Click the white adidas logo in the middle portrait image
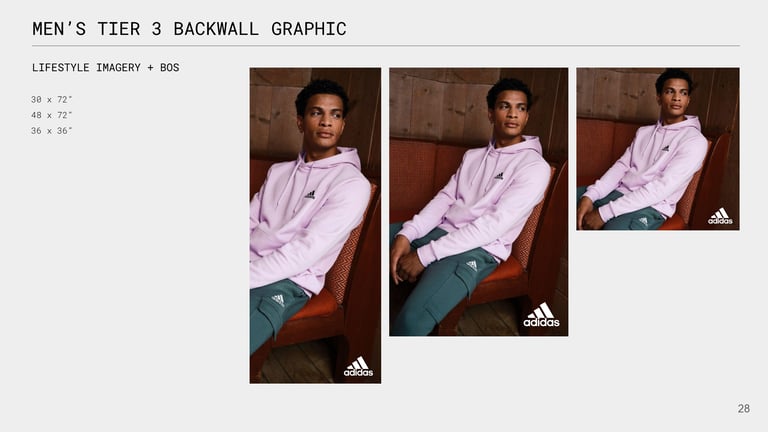This screenshot has width=768, height=432. (x=541, y=315)
